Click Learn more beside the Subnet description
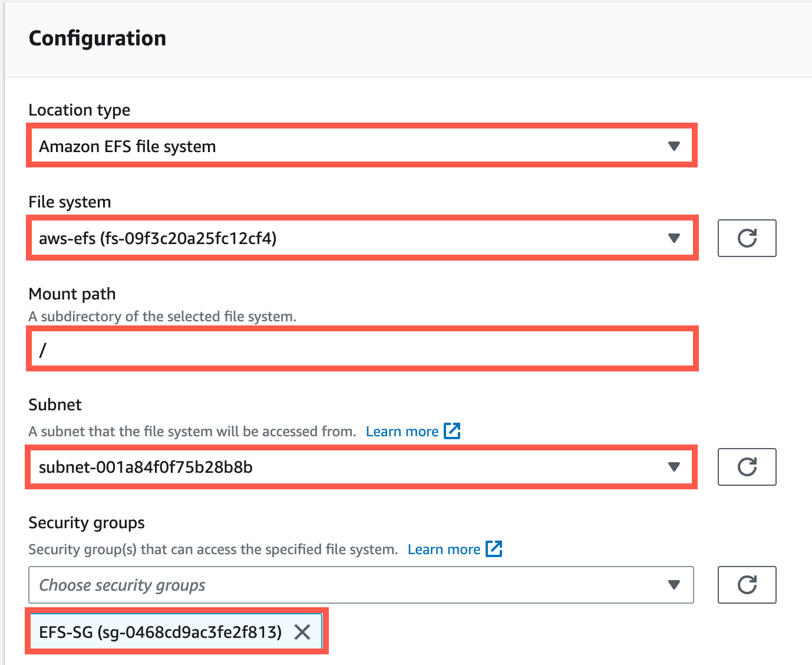812x665 pixels. pos(402,431)
